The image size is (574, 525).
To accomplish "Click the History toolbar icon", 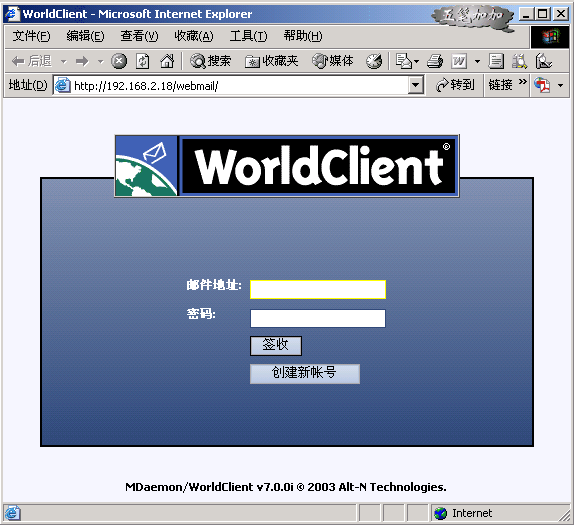I will coord(374,61).
